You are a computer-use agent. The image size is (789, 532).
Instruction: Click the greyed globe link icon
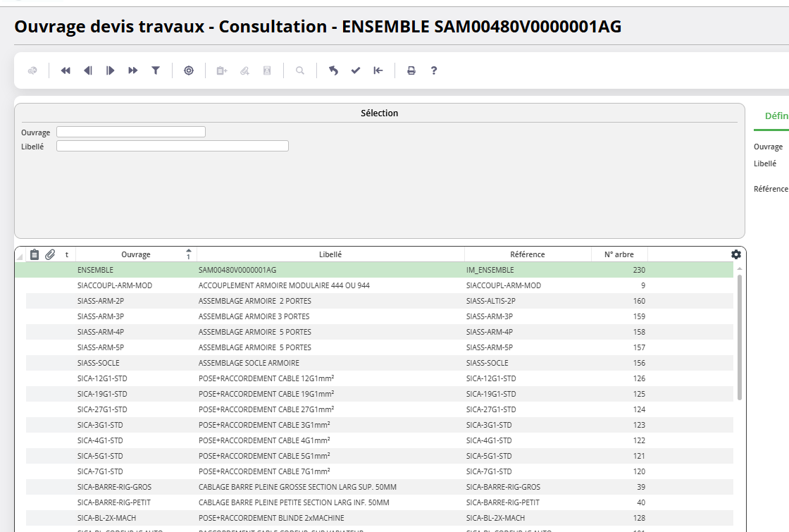32,70
